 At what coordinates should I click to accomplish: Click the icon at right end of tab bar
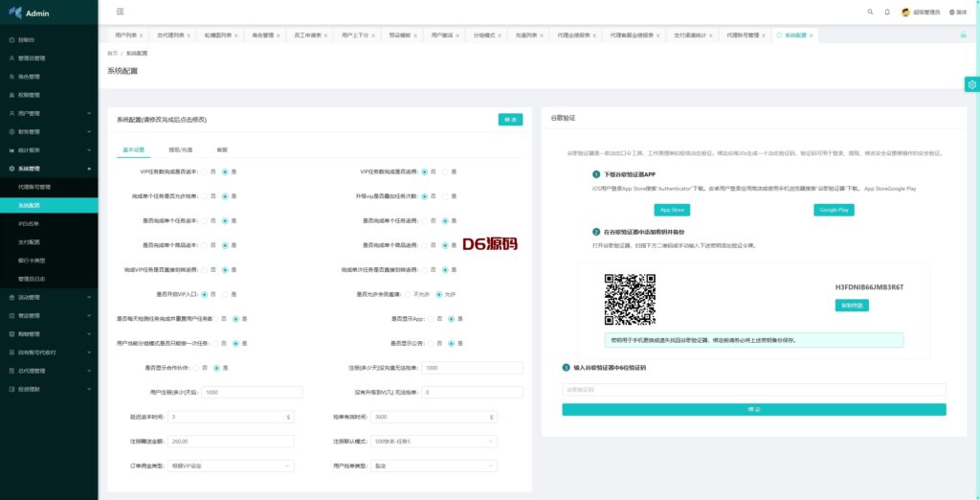point(963,35)
